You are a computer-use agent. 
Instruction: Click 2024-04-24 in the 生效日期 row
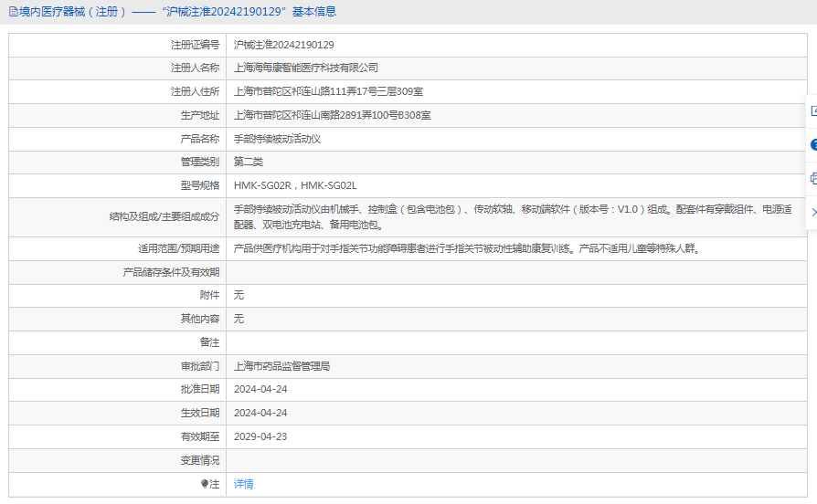pos(260,413)
